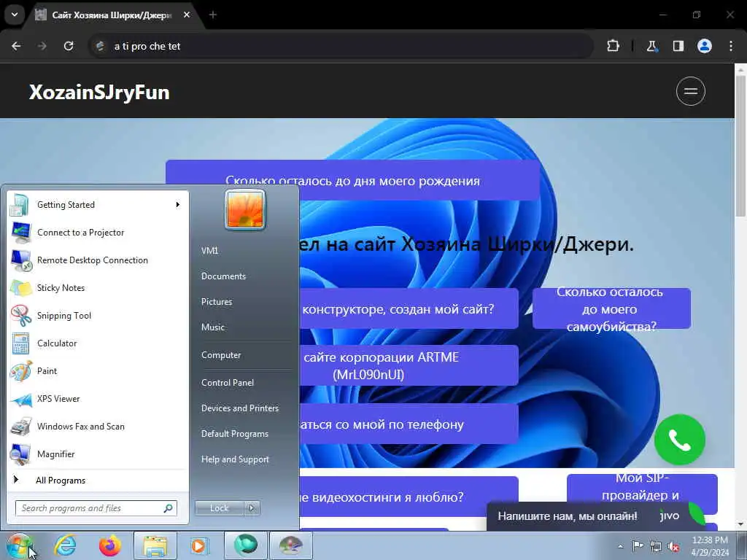Click the contact by phone button

click(409, 424)
